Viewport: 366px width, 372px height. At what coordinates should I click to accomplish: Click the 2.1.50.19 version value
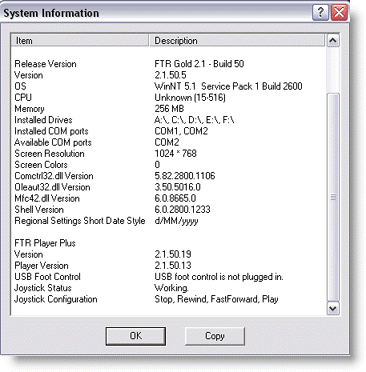pyautogui.click(x=173, y=254)
